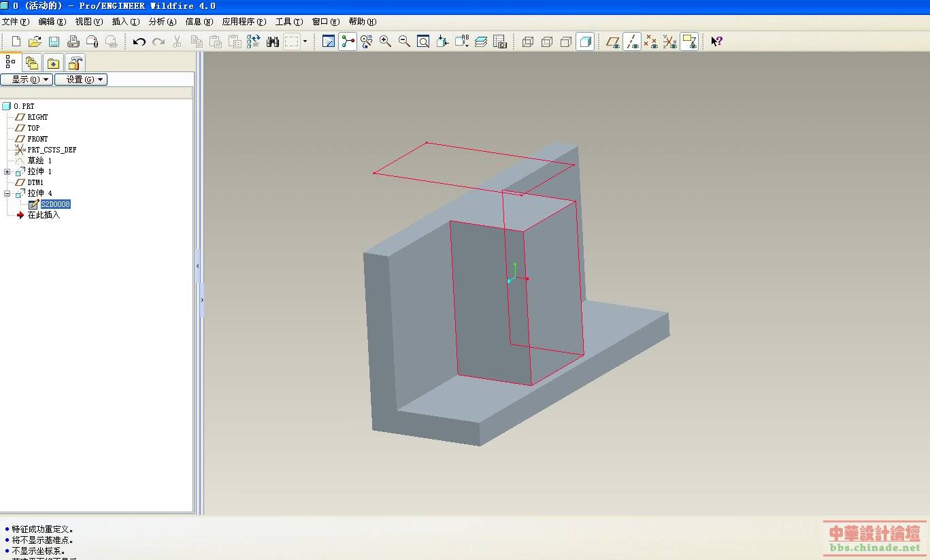Toggle orient mode icon

point(367,42)
